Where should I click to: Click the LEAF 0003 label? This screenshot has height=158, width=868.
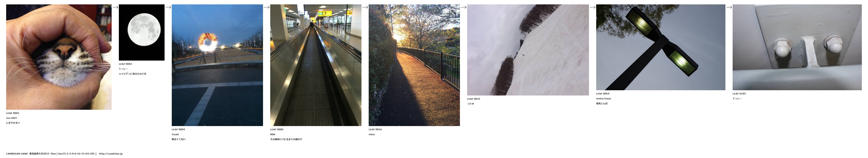click(x=125, y=64)
